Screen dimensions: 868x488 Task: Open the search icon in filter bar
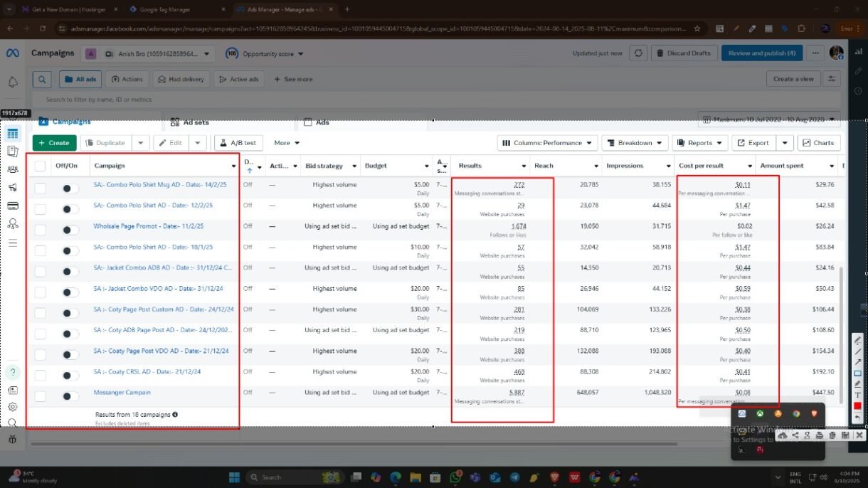[42, 79]
